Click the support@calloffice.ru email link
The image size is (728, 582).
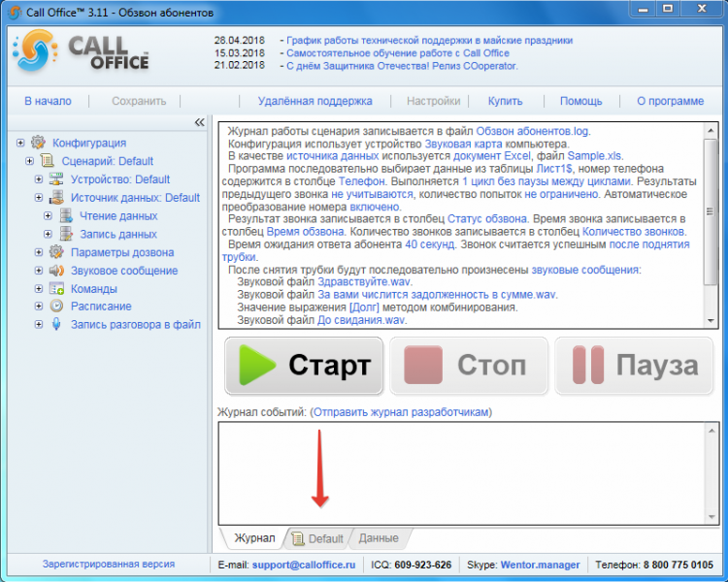click(x=304, y=565)
